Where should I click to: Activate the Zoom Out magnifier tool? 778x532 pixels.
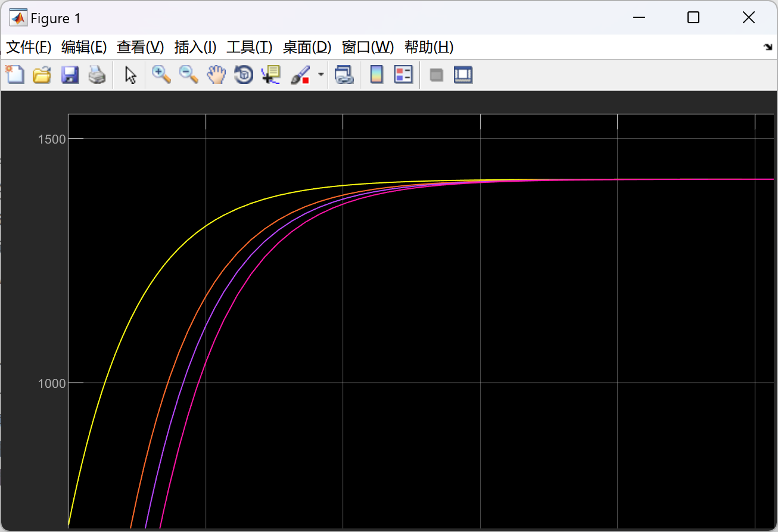click(189, 74)
